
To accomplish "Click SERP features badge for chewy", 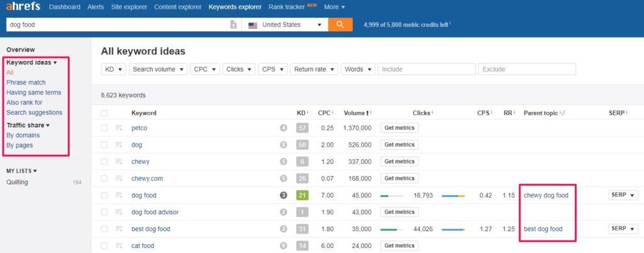I will click(x=284, y=161).
